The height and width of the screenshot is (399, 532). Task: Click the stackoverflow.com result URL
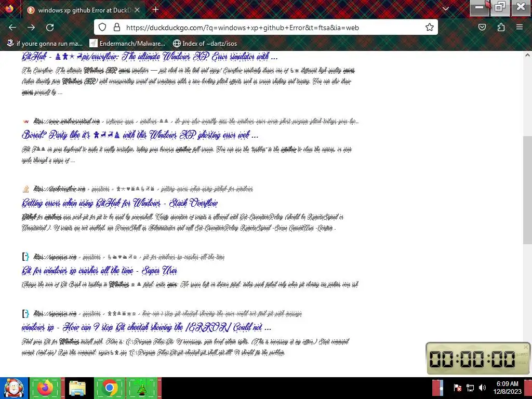pos(59,189)
